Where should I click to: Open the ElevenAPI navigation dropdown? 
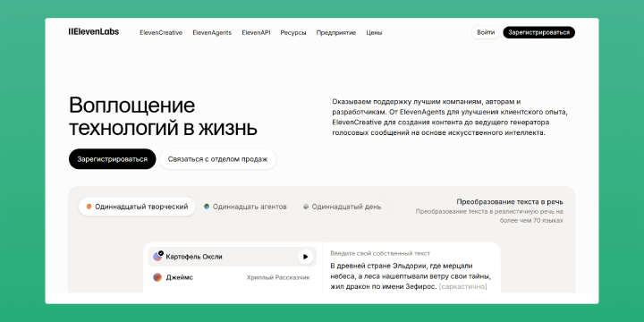coord(256,33)
